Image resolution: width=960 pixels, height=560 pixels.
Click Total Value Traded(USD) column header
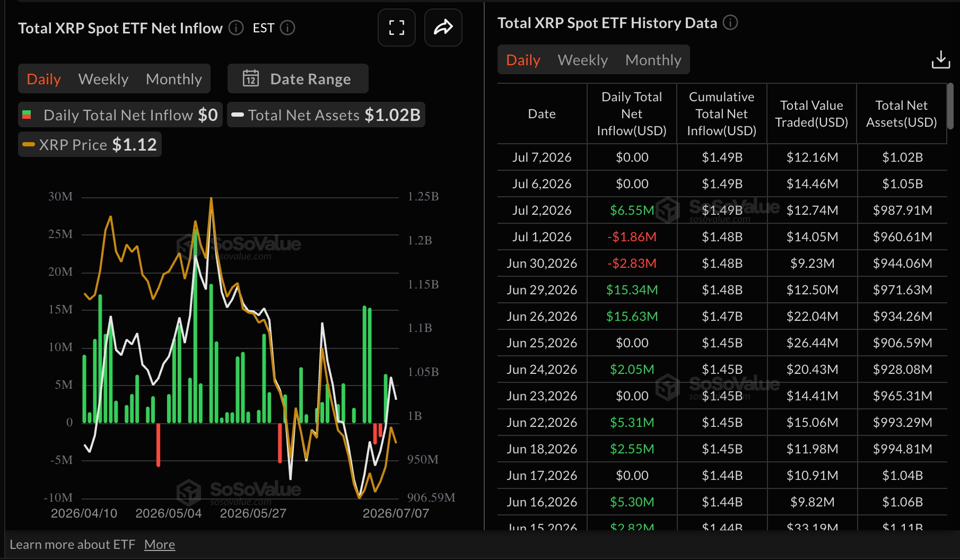tap(811, 113)
